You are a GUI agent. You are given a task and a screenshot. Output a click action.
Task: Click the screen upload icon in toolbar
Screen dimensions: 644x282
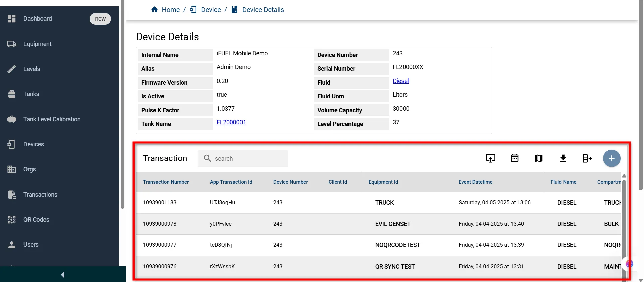(x=491, y=158)
